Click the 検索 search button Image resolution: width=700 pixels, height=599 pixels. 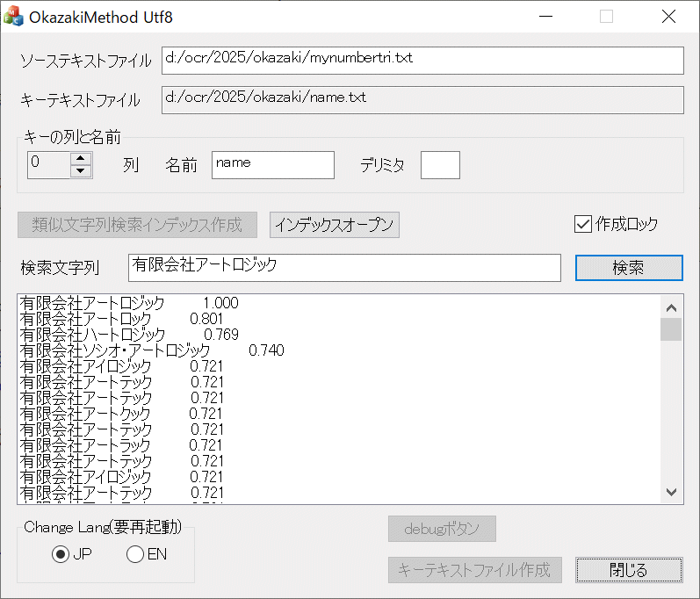[x=629, y=268]
